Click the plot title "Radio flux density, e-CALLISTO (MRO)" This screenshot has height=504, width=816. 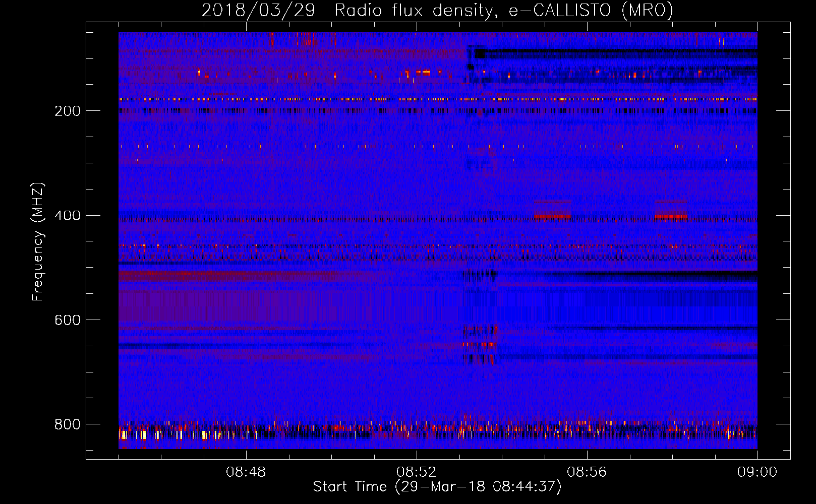(x=504, y=10)
